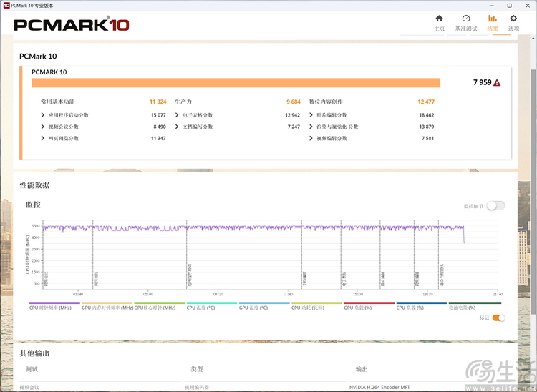537x392 pixels.
Task: Click the CPU 时钟频率 (MHz) legend item
Action: (x=50, y=308)
